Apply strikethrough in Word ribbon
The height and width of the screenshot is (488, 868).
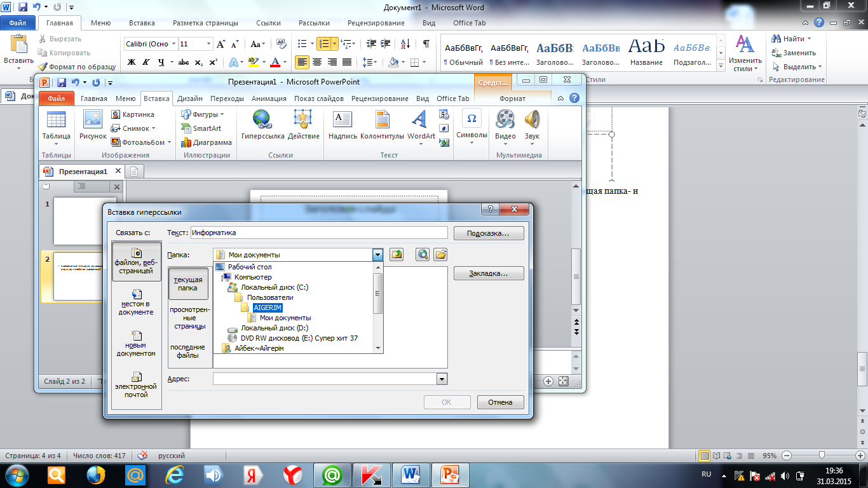183,62
